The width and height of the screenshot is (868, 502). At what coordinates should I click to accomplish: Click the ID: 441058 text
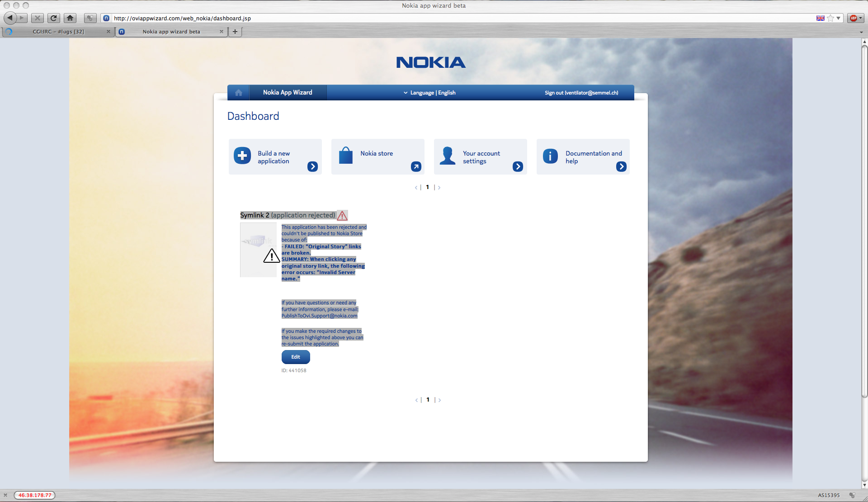pos(294,370)
